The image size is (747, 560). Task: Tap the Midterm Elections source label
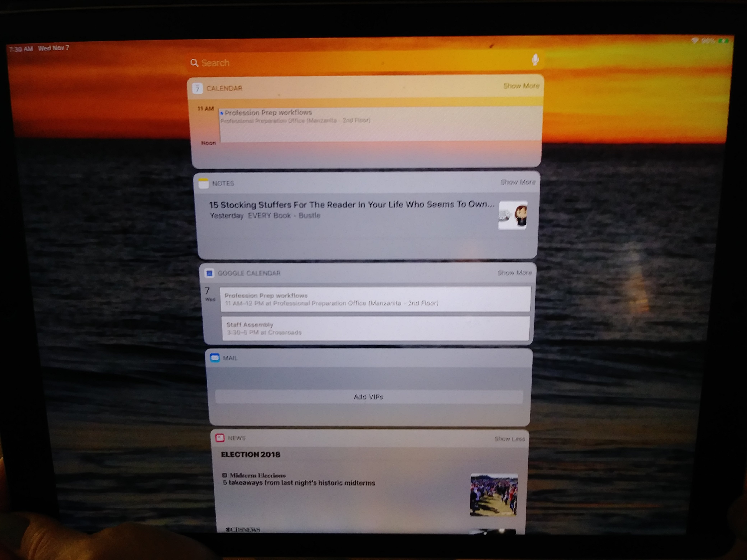click(254, 475)
